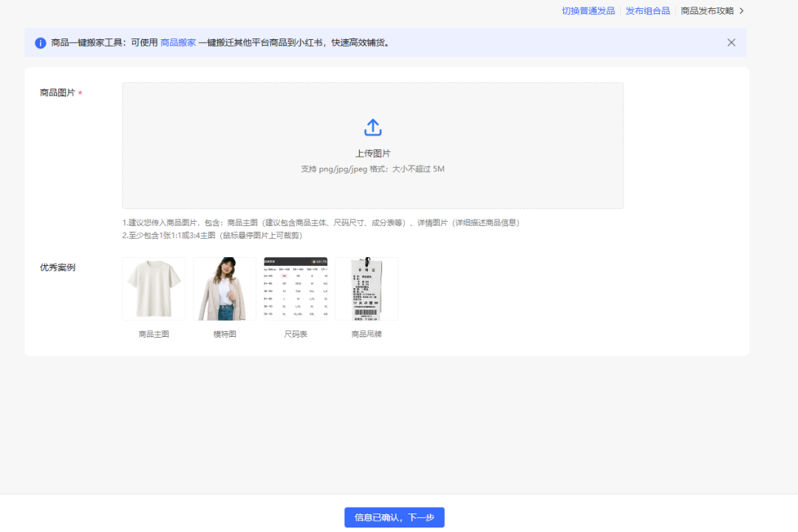Click the png/jpg/jpeg format hint text
This screenshot has width=798, height=532.
(372, 169)
